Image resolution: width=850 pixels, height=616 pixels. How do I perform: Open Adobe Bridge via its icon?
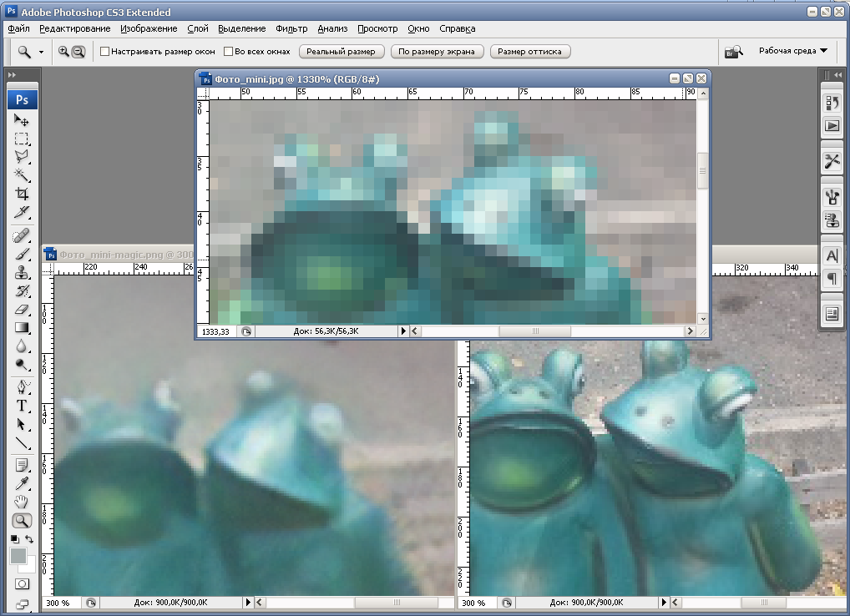733,52
